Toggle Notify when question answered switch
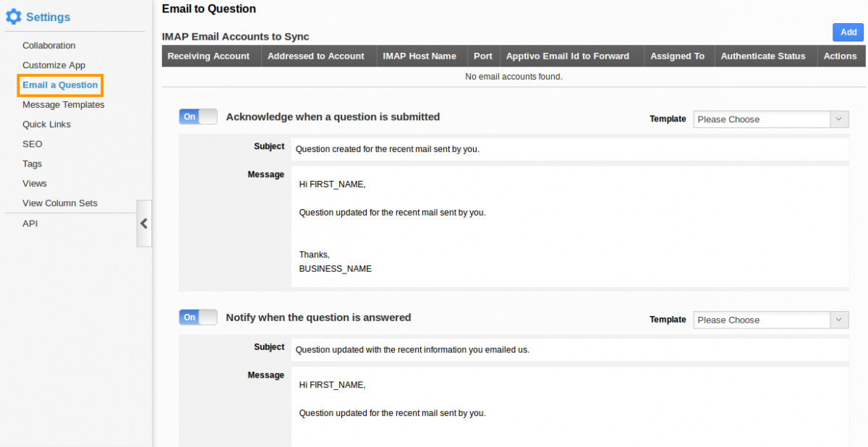This screenshot has height=447, width=868. [x=198, y=317]
